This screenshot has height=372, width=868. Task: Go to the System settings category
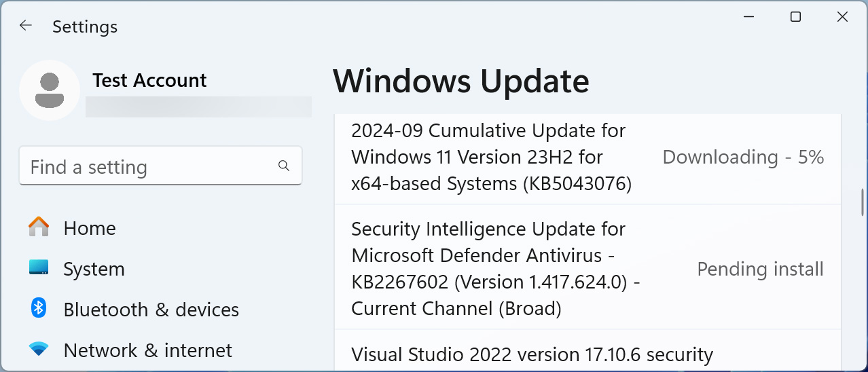point(94,269)
